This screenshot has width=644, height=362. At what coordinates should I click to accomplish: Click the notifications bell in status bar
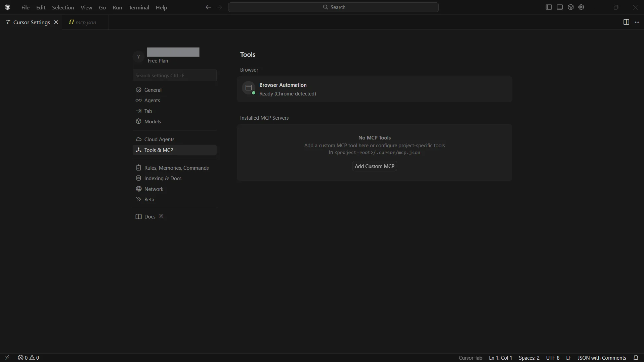[636, 358]
